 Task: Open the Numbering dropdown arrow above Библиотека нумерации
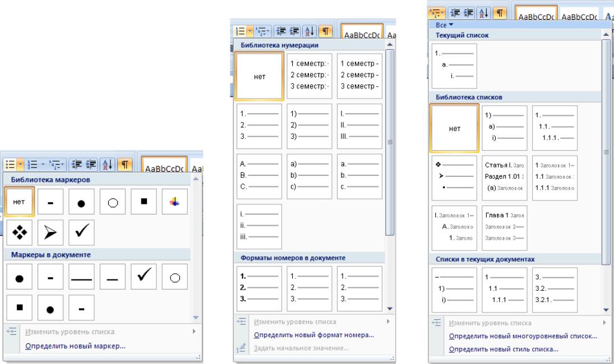(x=250, y=31)
